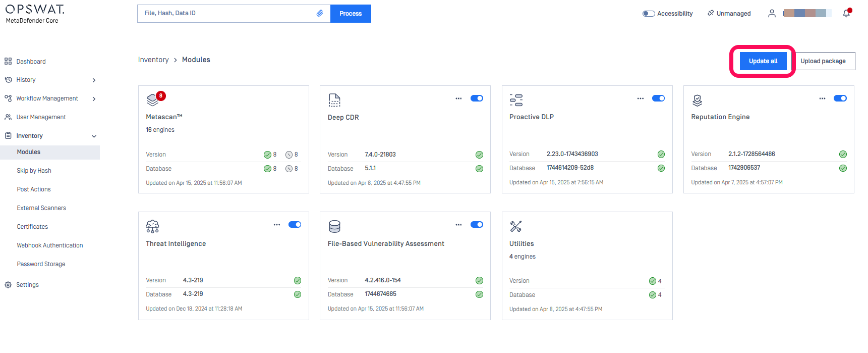868x353 pixels.
Task: Click the Upload package button
Action: coord(823,61)
